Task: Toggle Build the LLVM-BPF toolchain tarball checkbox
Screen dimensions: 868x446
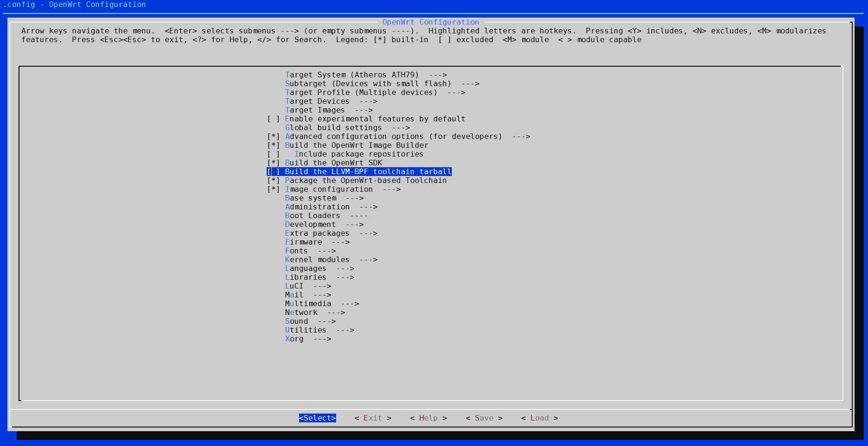Action: [273, 172]
